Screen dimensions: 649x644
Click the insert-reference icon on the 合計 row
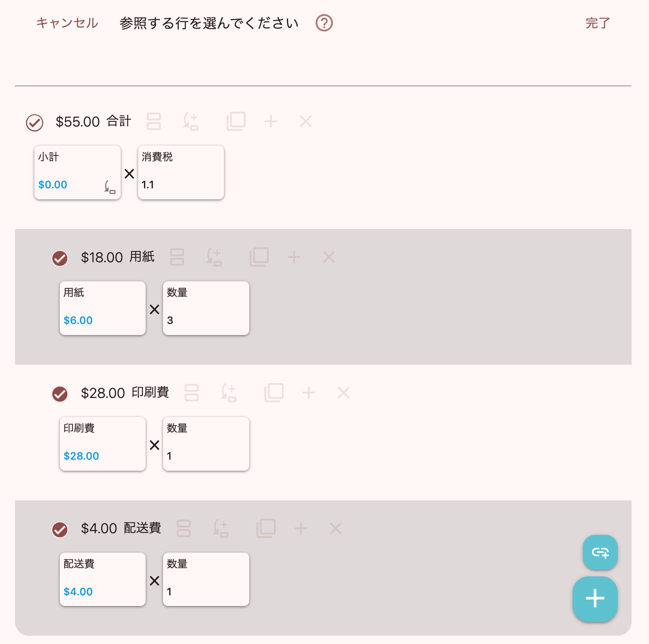pyautogui.click(x=191, y=121)
